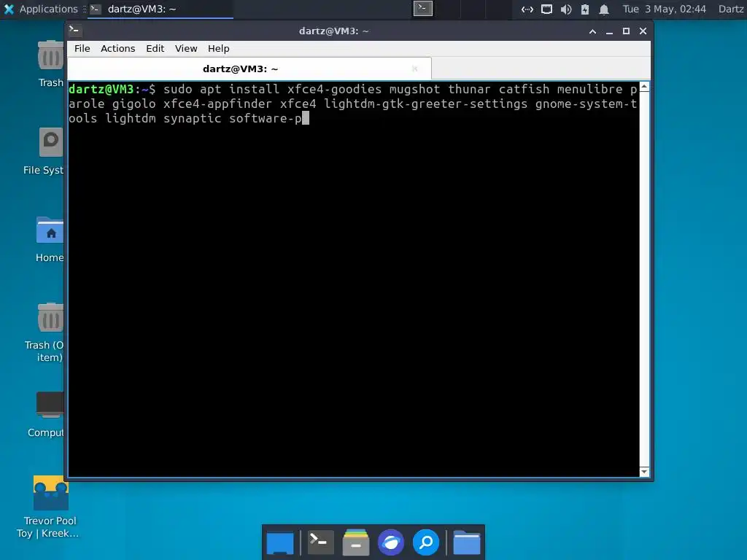Close the dartz@VM3 terminal tab
The height and width of the screenshot is (560, 747).
[x=414, y=69]
